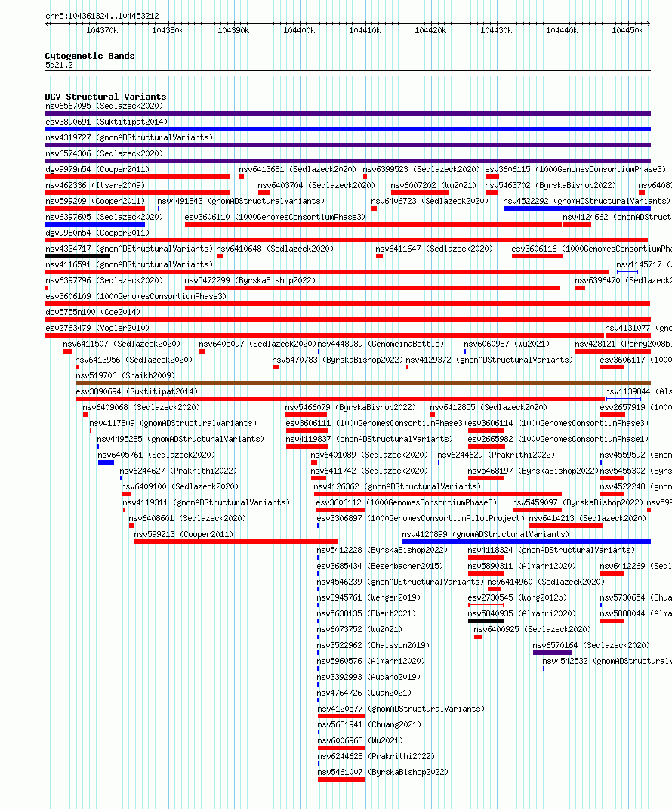Screen dimensions: 672x809
Task: Open the nsv5468197 (ByrskaBishop2022) label
Action: point(533,471)
